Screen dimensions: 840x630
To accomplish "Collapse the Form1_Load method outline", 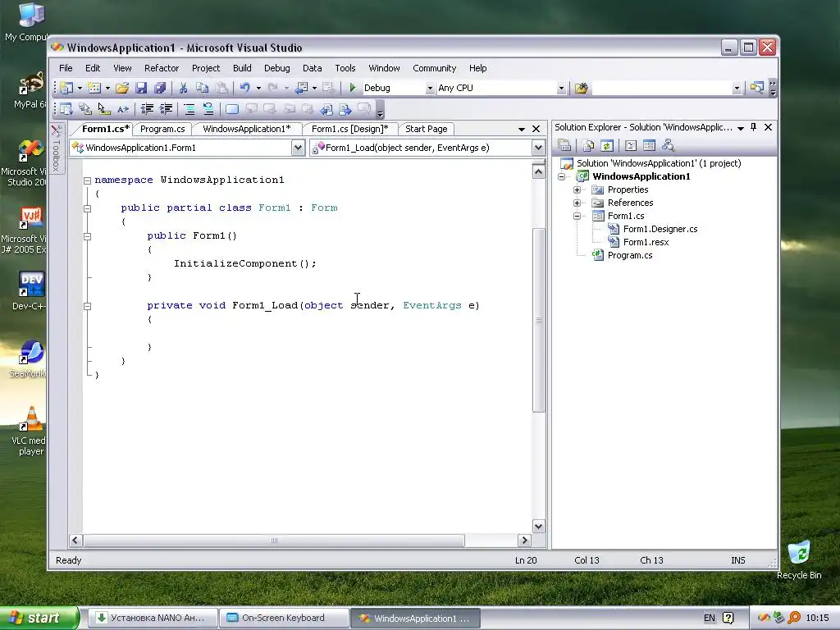I will tap(87, 307).
